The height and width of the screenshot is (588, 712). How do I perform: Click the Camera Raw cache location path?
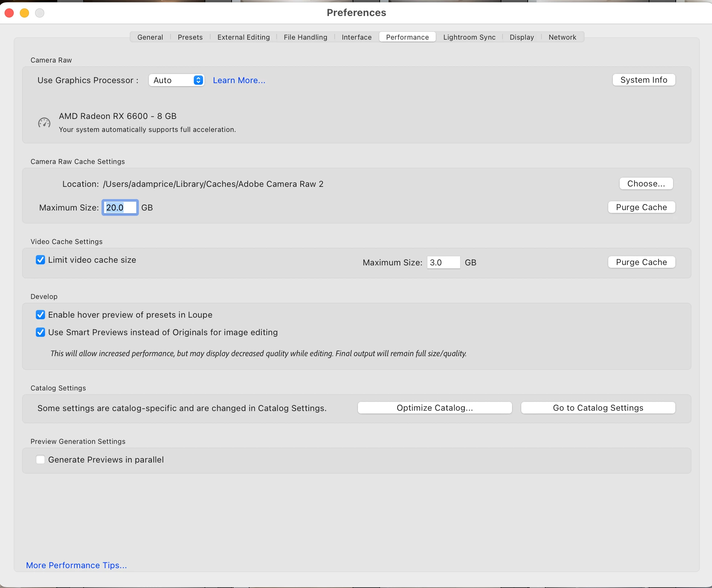(213, 184)
